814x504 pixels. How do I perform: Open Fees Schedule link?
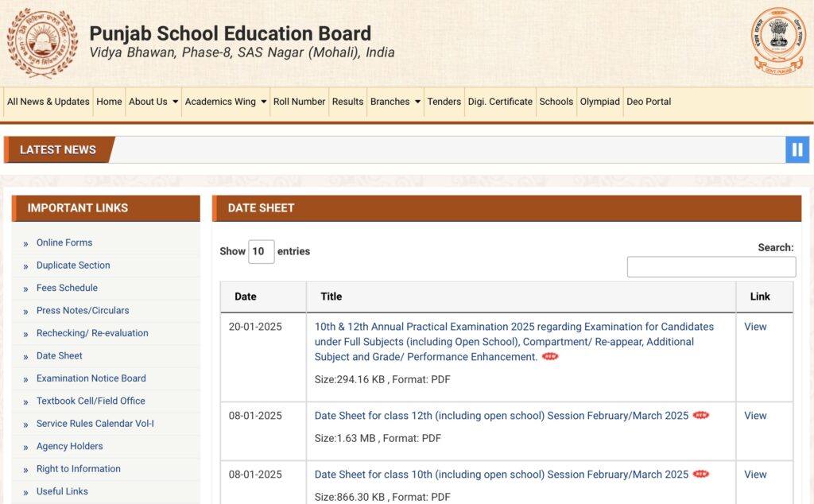pos(67,288)
